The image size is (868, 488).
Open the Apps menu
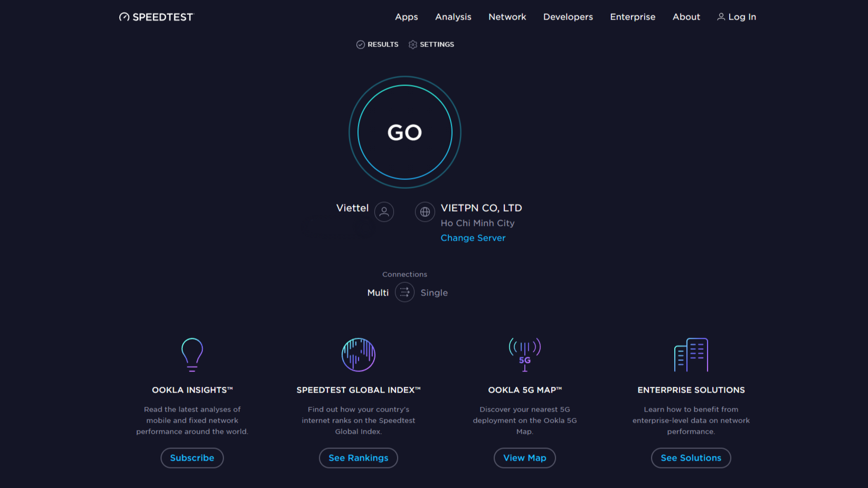(406, 16)
